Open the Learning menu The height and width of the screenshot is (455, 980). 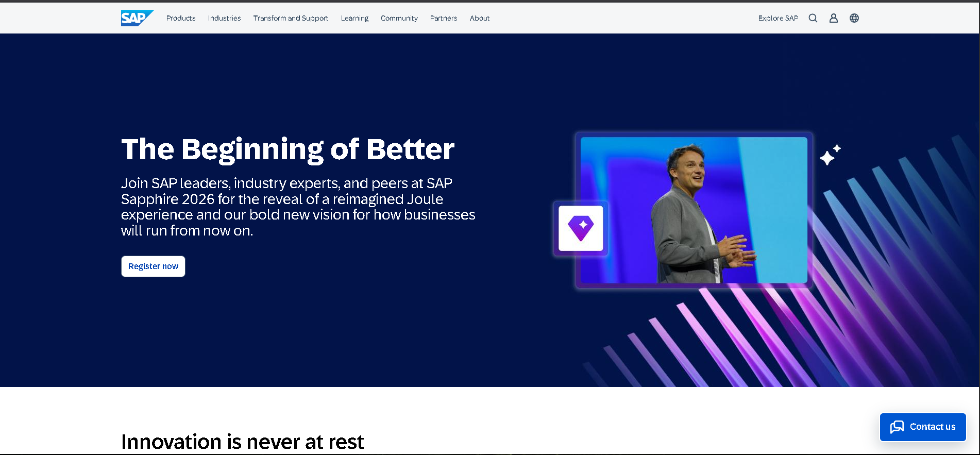click(354, 18)
